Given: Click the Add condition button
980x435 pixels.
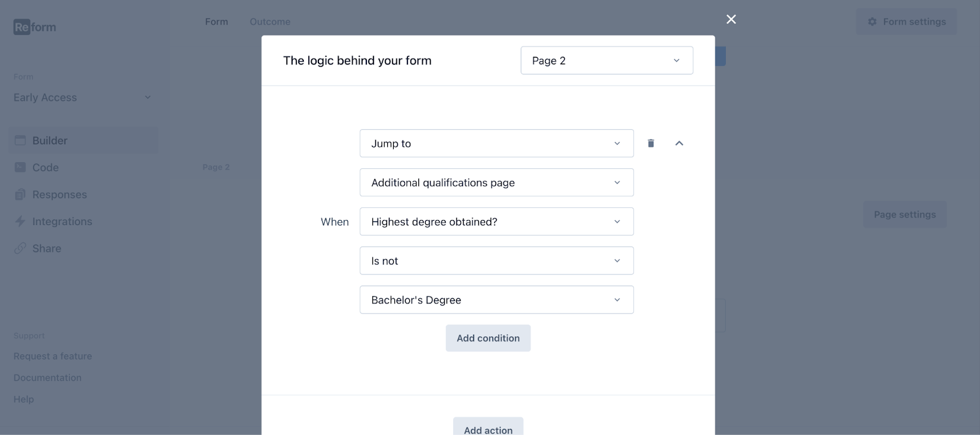Looking at the screenshot, I should (x=488, y=338).
